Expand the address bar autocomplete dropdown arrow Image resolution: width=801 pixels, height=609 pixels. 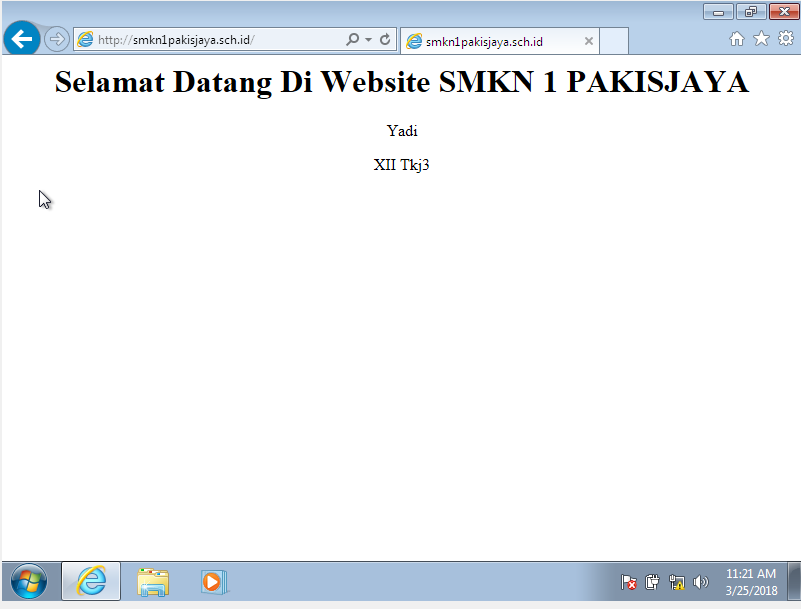368,39
